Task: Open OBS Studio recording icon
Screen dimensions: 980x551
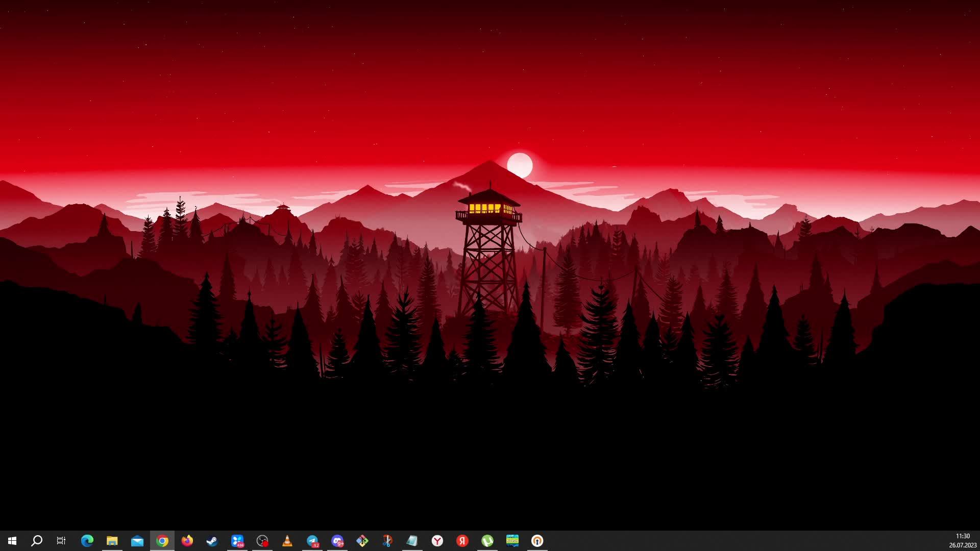Action: click(x=262, y=541)
